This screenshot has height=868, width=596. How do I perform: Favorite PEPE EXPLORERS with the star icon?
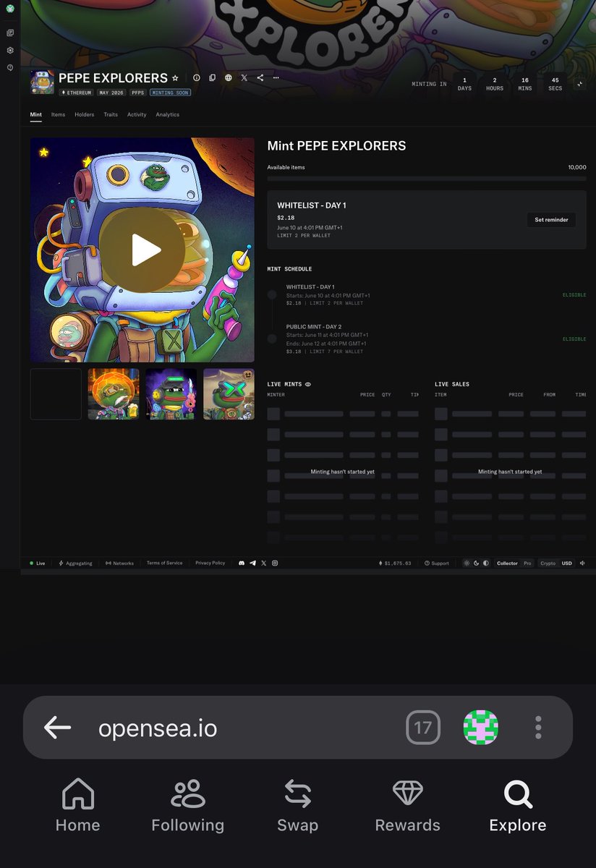click(175, 78)
